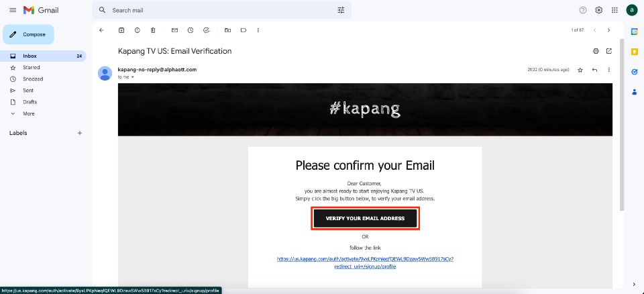
Task: Add this email to Tasks
Action: click(207, 30)
